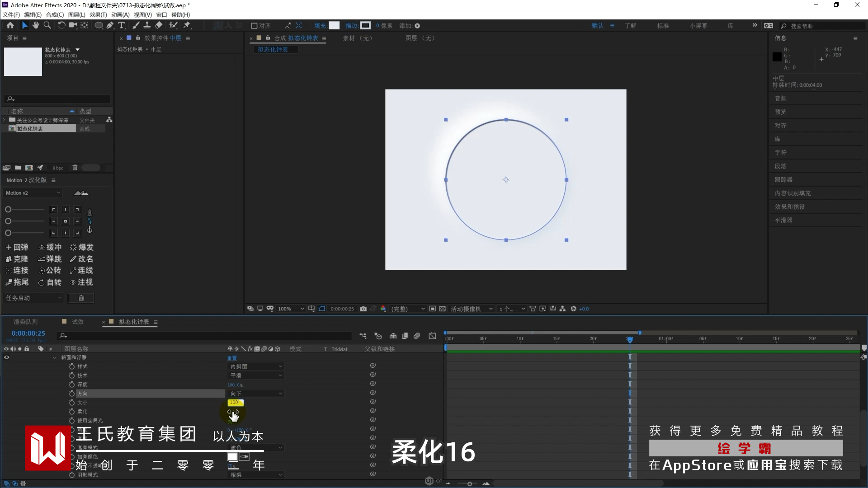Toggle stopwatch for 深度 property
The width and height of the screenshot is (868, 488).
click(x=71, y=385)
